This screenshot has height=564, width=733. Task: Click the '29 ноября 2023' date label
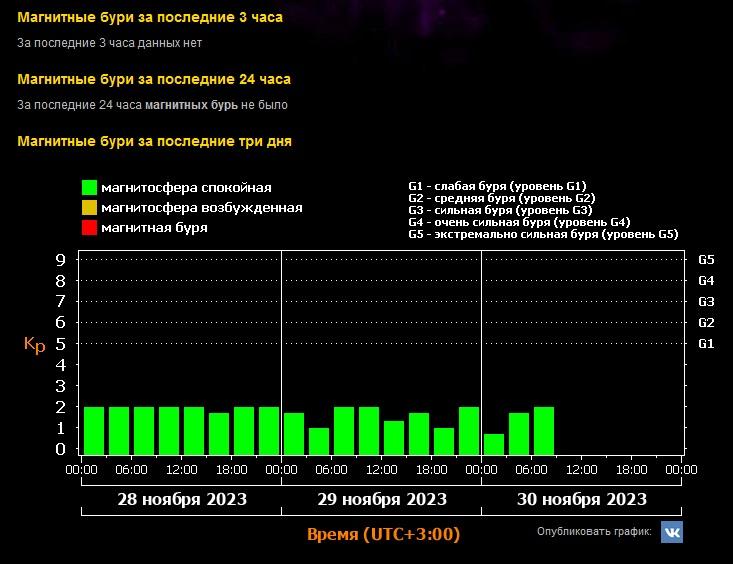point(382,499)
